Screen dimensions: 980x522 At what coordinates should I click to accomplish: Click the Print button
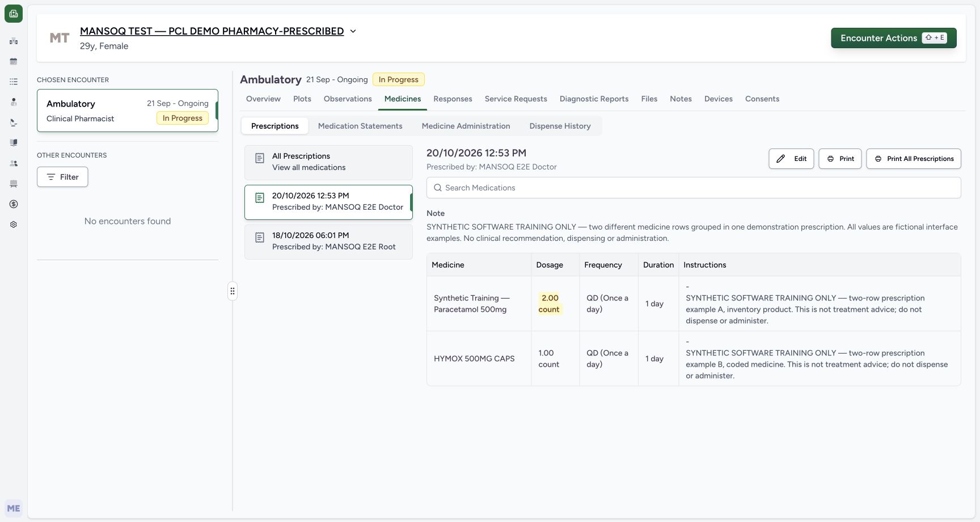(840, 159)
